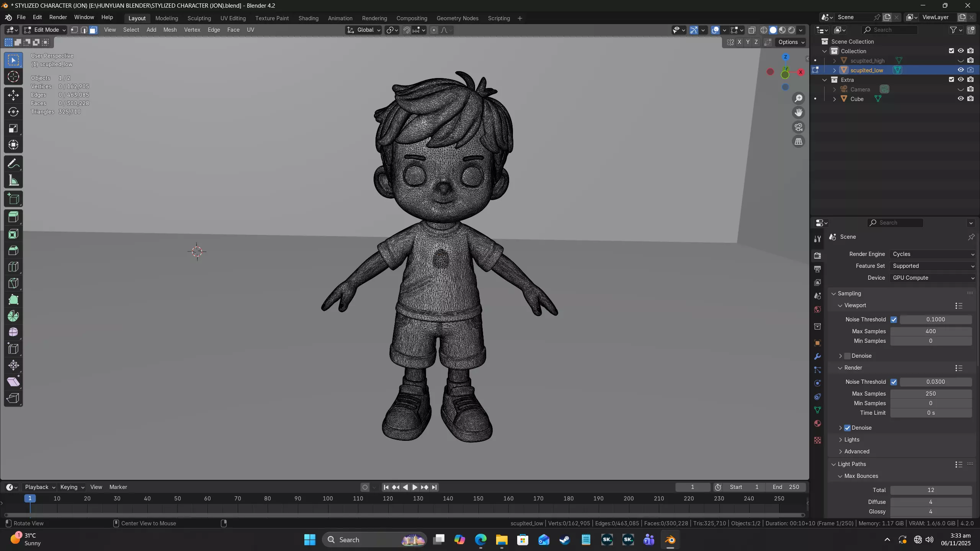Toggle Viewport Noise Threshold checkbox
Viewport: 980px width, 551px height.
894,320
